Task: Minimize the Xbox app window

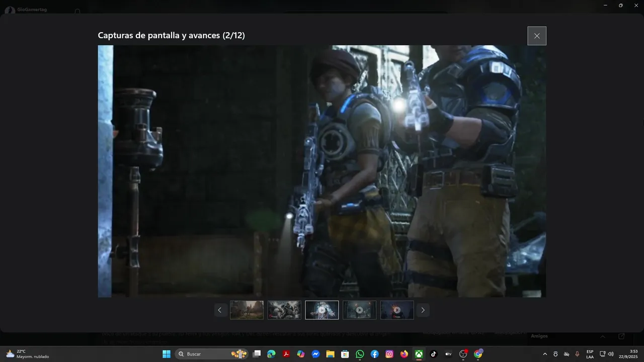Action: (x=605, y=5)
